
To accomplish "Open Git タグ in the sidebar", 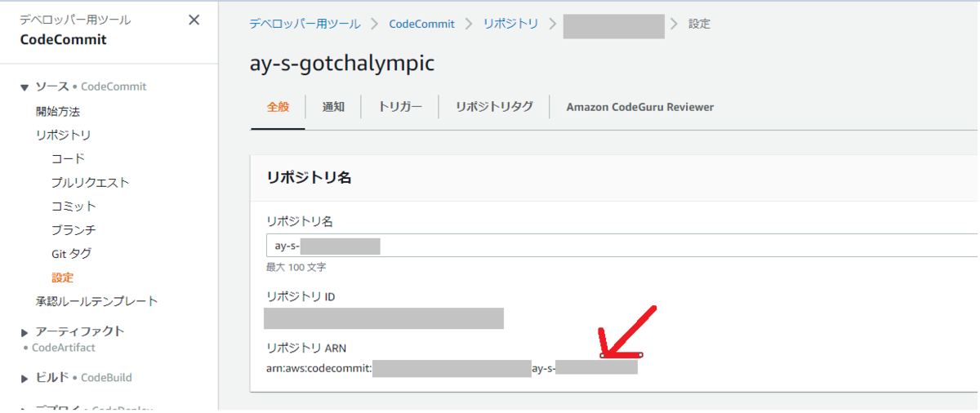I will (x=71, y=254).
